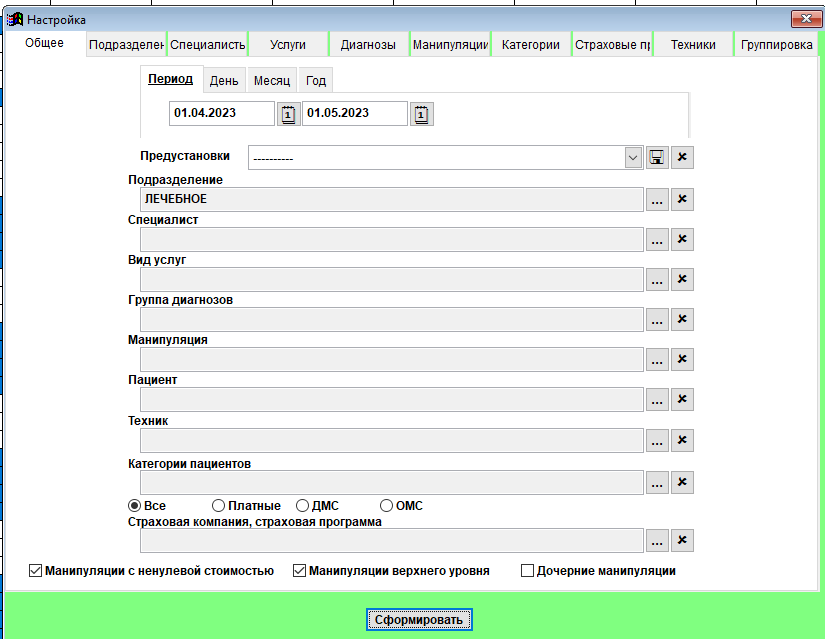The width and height of the screenshot is (825, 639).
Task: Switch to the Месяц period tab
Action: tap(271, 81)
